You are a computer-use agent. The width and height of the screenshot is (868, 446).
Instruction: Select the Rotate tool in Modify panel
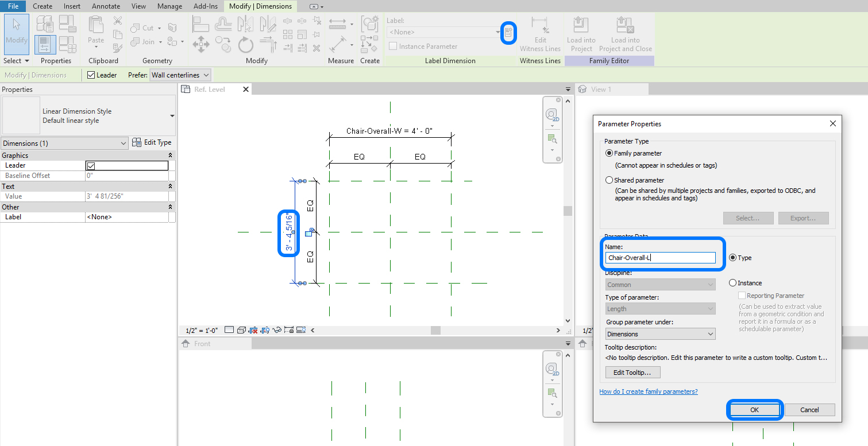[246, 44]
